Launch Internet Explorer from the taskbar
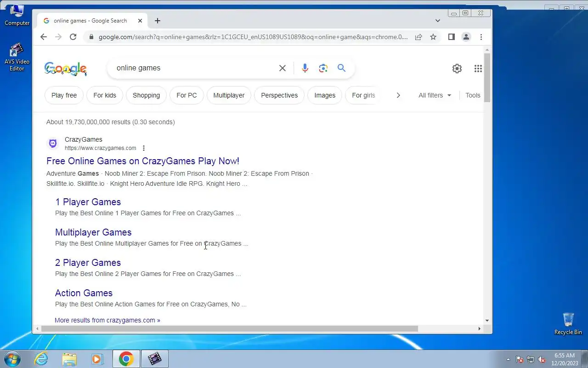The image size is (588, 368). [x=41, y=359]
